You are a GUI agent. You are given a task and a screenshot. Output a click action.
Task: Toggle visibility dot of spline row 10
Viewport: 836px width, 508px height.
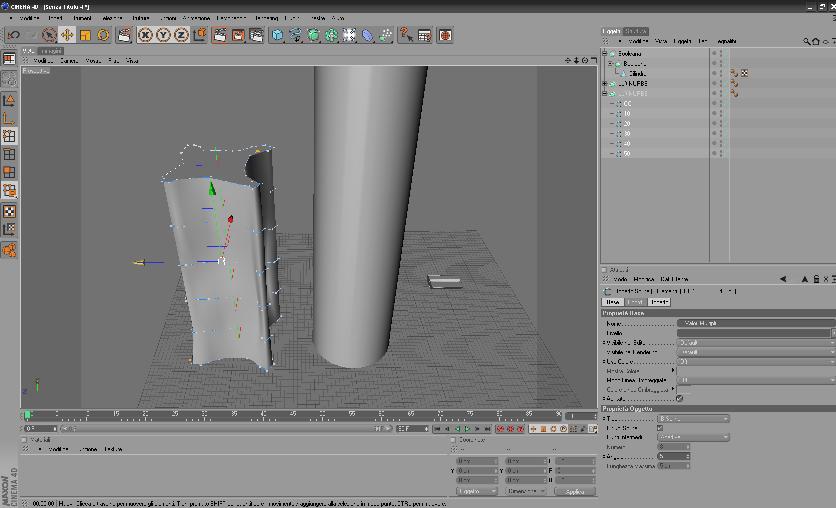714,112
